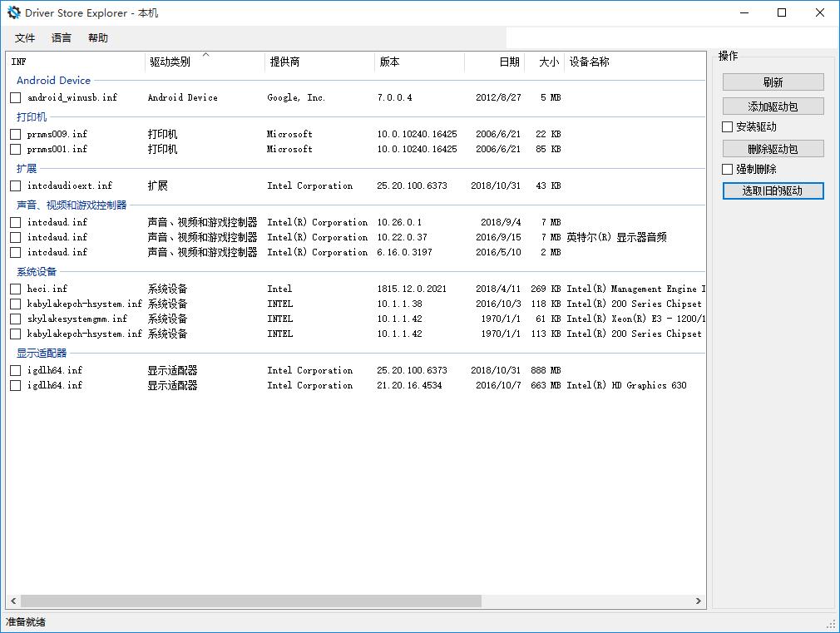
Task: Sort by the 版本 column header
Action: click(419, 62)
